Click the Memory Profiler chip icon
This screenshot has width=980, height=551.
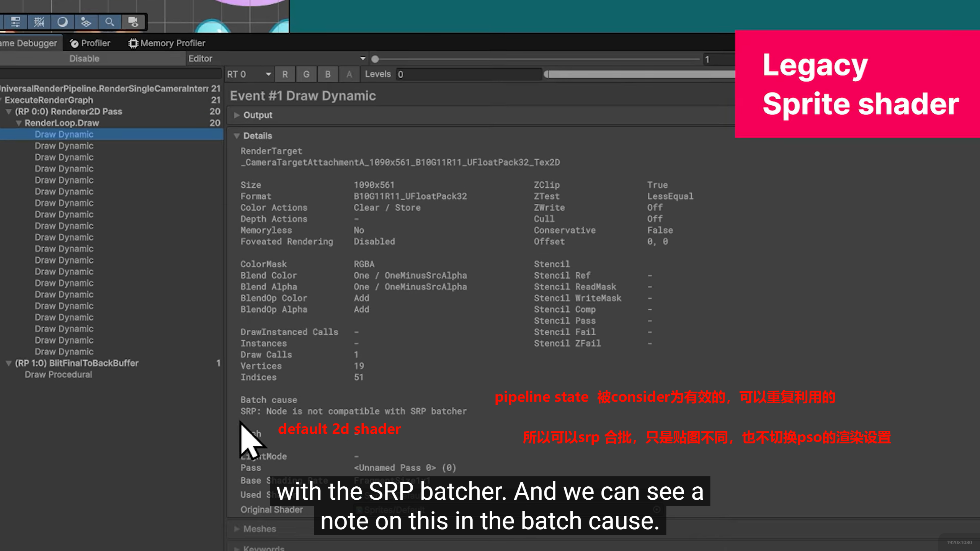[x=133, y=44]
